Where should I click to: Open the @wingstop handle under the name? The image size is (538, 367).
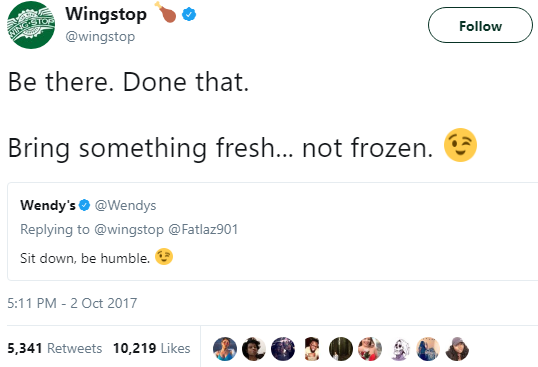[100, 36]
